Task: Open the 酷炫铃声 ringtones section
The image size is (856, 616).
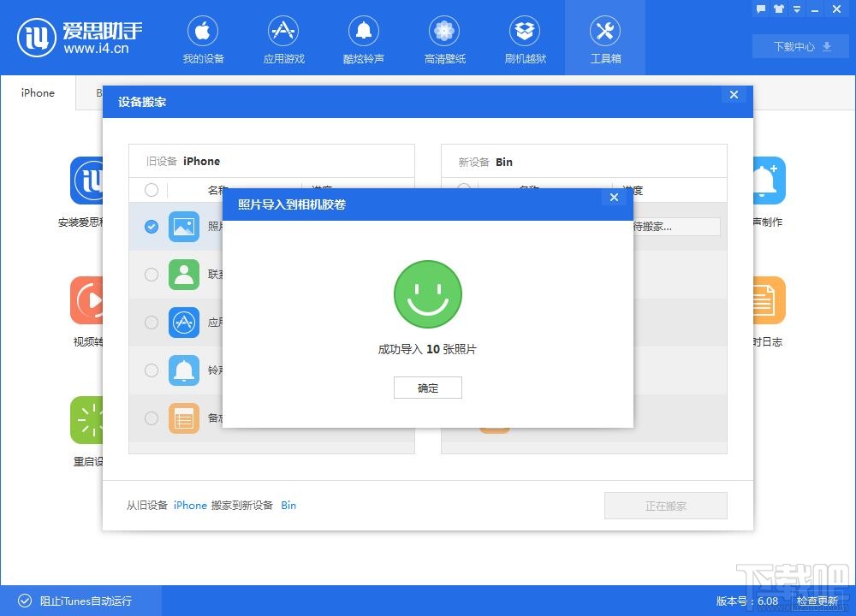Action: (x=363, y=38)
